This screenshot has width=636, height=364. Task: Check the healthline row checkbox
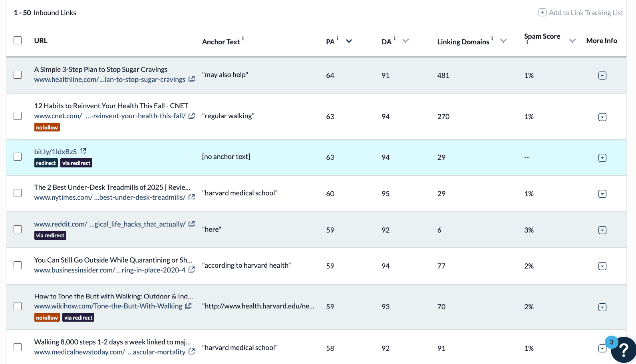click(18, 75)
